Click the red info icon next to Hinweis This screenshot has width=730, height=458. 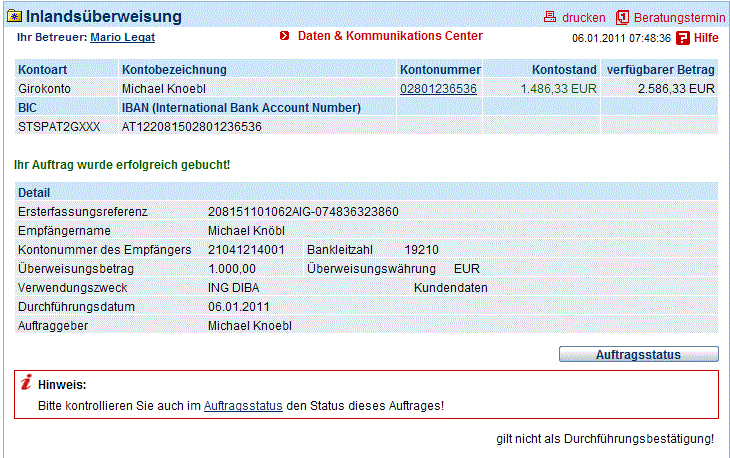(26, 382)
